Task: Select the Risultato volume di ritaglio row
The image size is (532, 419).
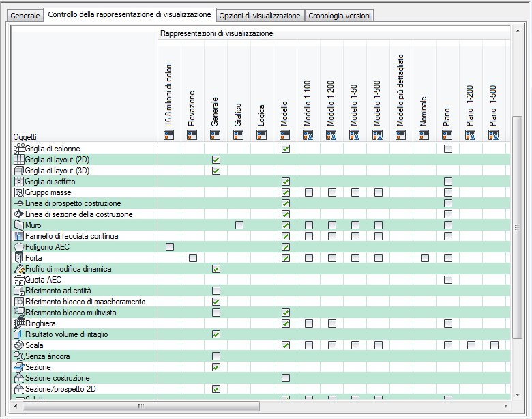Action: pyautogui.click(x=261, y=334)
